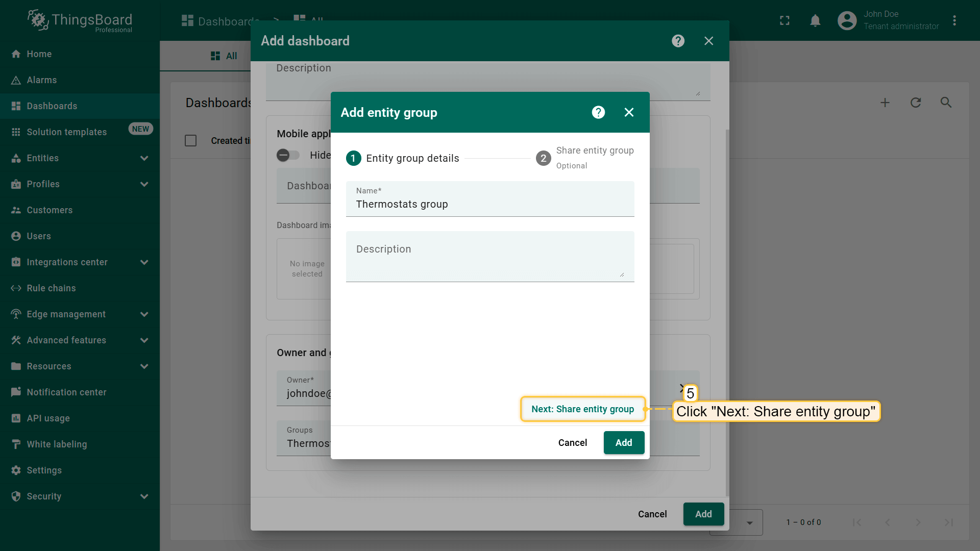Expand Integrations center submenu
Image resolution: width=980 pixels, height=551 pixels.
click(144, 262)
